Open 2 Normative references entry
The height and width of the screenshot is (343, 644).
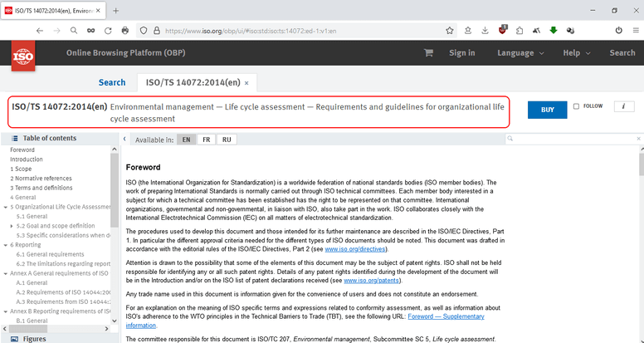(x=41, y=179)
